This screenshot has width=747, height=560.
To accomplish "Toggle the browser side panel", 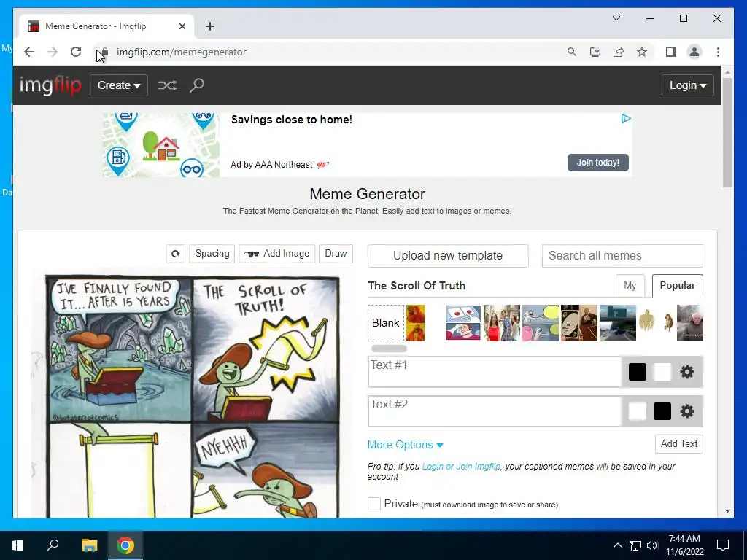I will (671, 52).
